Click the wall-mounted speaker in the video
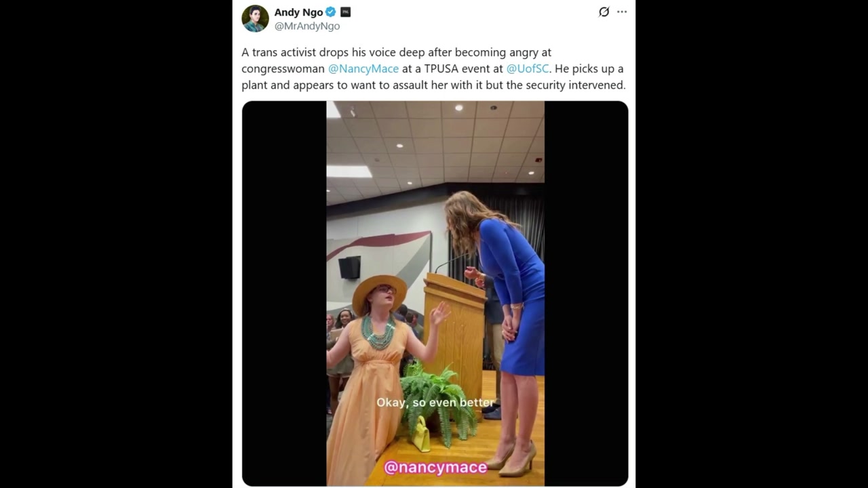 pos(350,267)
